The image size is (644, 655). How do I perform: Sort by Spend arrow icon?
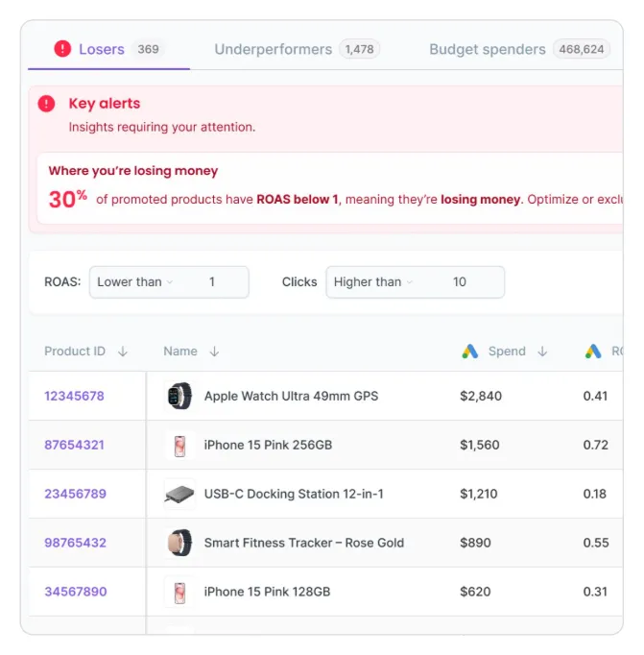point(542,352)
